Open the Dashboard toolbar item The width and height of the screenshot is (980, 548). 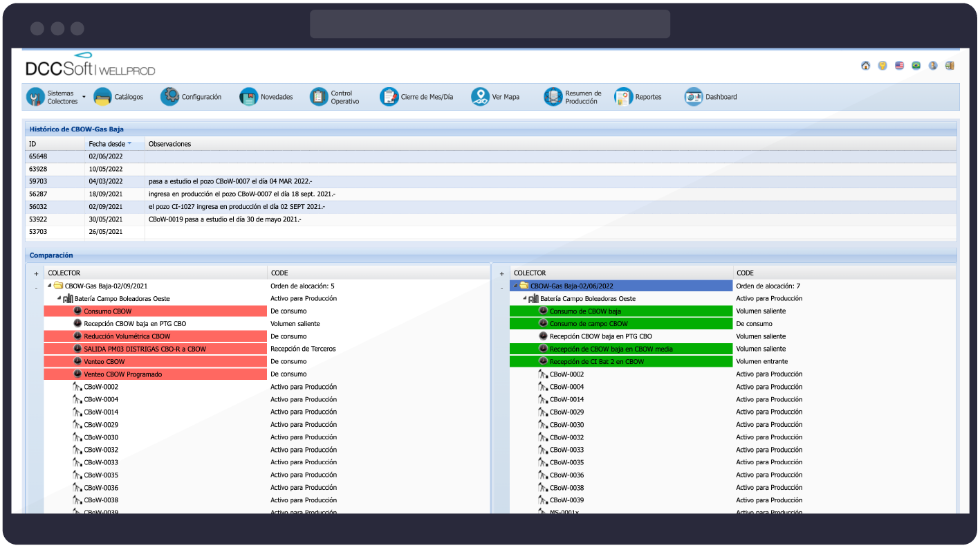click(711, 98)
